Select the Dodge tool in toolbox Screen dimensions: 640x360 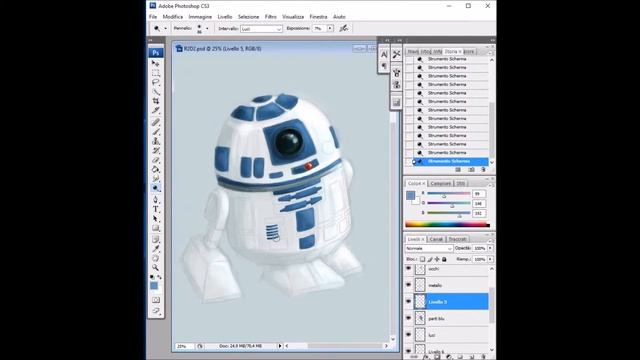pyautogui.click(x=156, y=188)
